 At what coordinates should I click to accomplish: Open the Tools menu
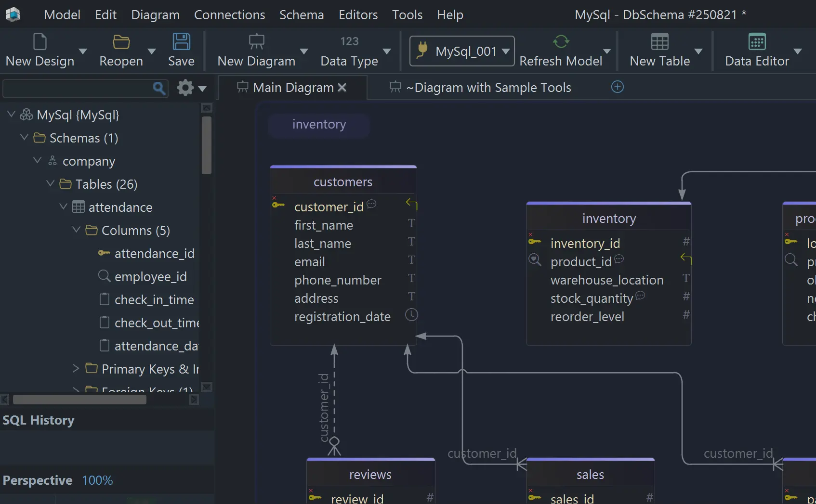[407, 15]
